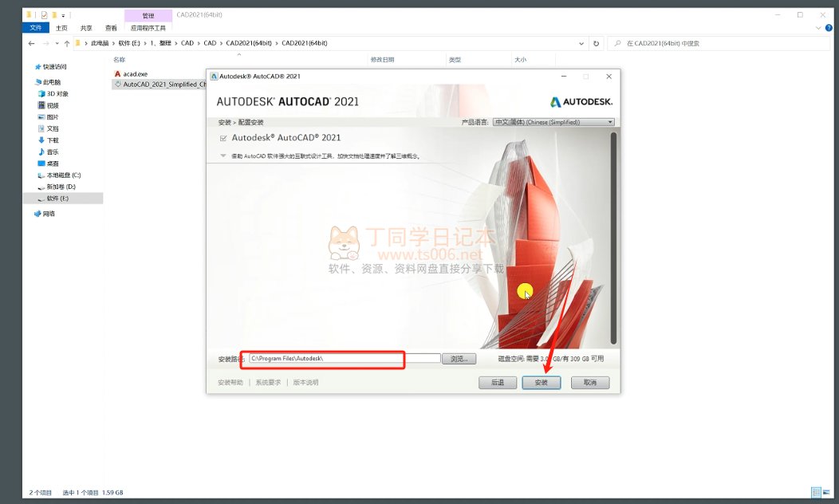Click the Explorer help question icon
The width and height of the screenshot is (839, 504).
pyautogui.click(x=829, y=28)
